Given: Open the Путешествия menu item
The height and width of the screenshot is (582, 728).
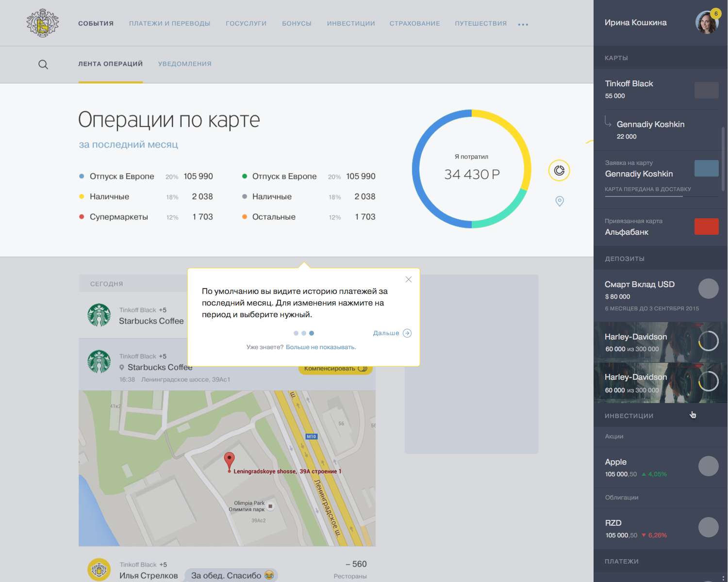Looking at the screenshot, I should 480,23.
